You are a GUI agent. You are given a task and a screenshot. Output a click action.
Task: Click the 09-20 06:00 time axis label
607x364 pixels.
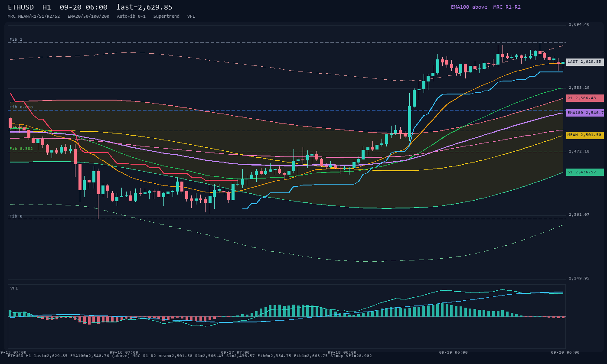click(565, 352)
